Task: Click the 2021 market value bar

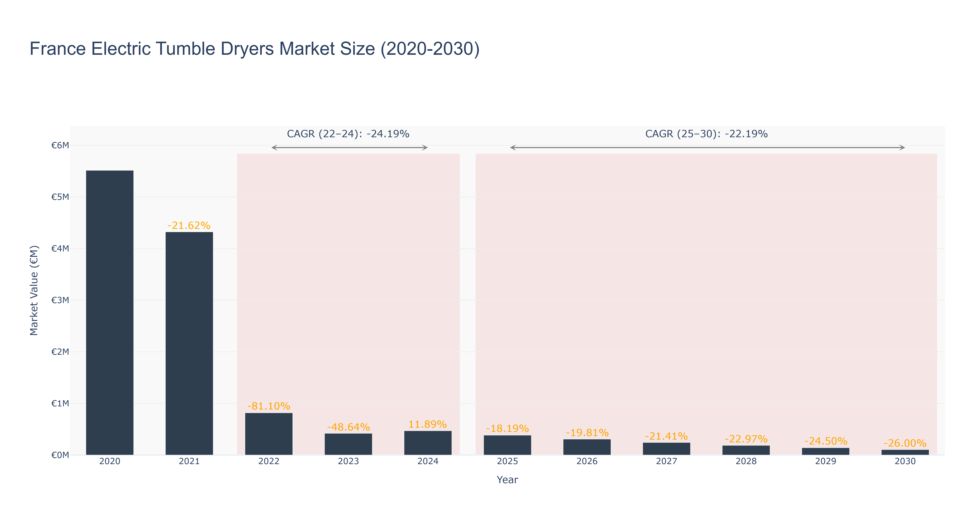Action: point(189,344)
